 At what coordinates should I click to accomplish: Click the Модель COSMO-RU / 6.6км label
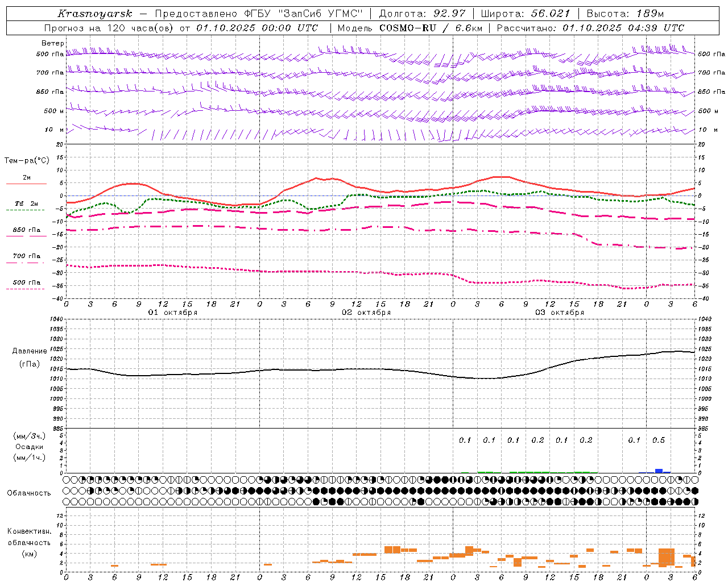coord(410,28)
